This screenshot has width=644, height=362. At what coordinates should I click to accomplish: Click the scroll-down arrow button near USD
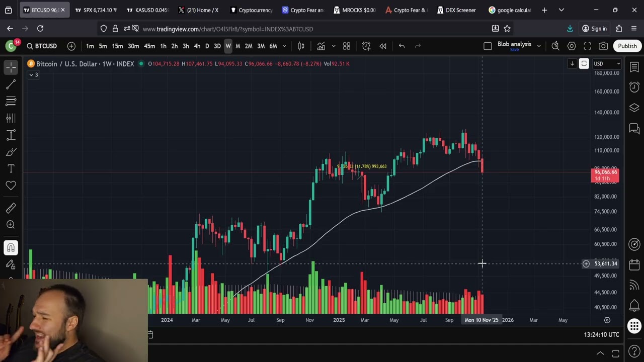[572, 64]
